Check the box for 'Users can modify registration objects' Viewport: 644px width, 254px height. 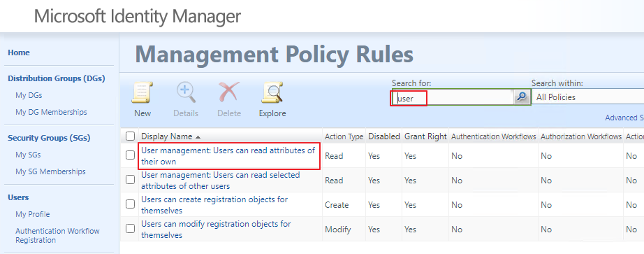(x=130, y=229)
